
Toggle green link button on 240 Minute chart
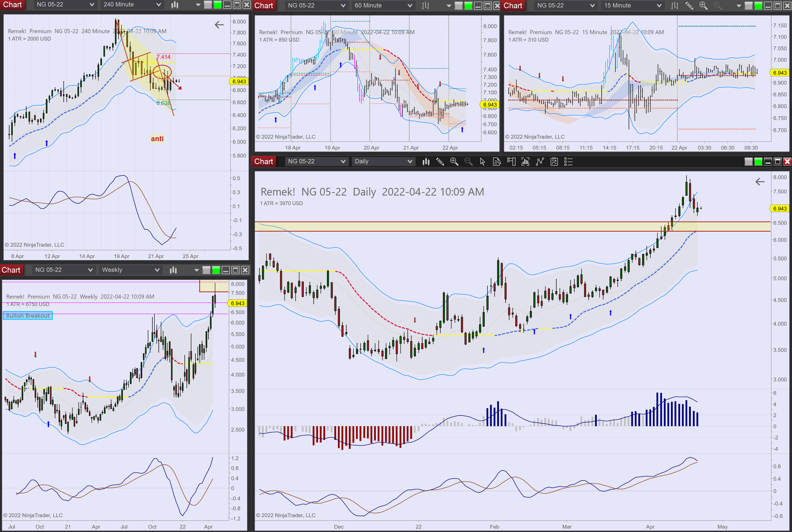pos(218,5)
